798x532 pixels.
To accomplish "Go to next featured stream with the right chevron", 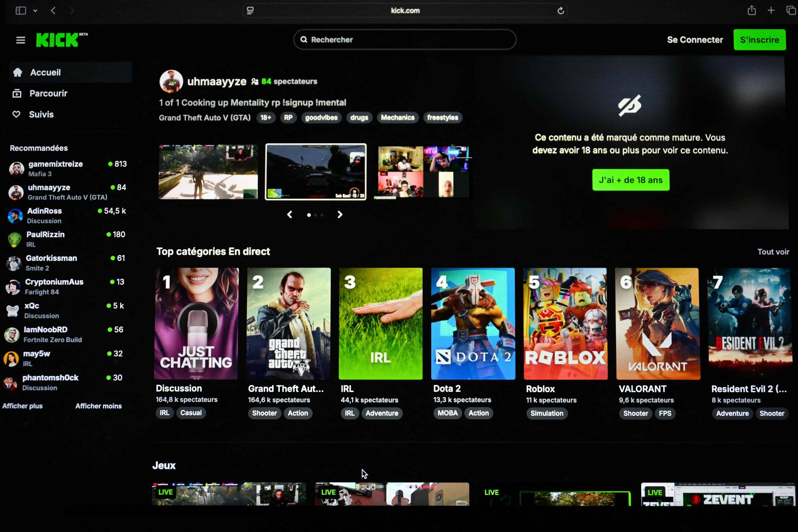I will pos(340,215).
